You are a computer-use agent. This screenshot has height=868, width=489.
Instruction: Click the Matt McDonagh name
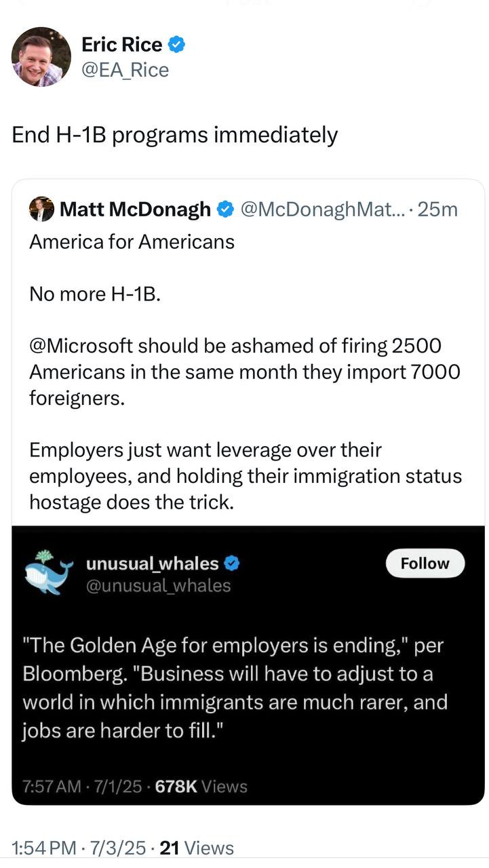135,210
